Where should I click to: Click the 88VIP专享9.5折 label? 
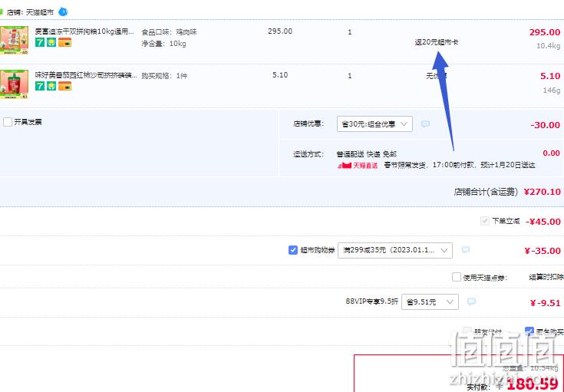pyautogui.click(x=372, y=301)
